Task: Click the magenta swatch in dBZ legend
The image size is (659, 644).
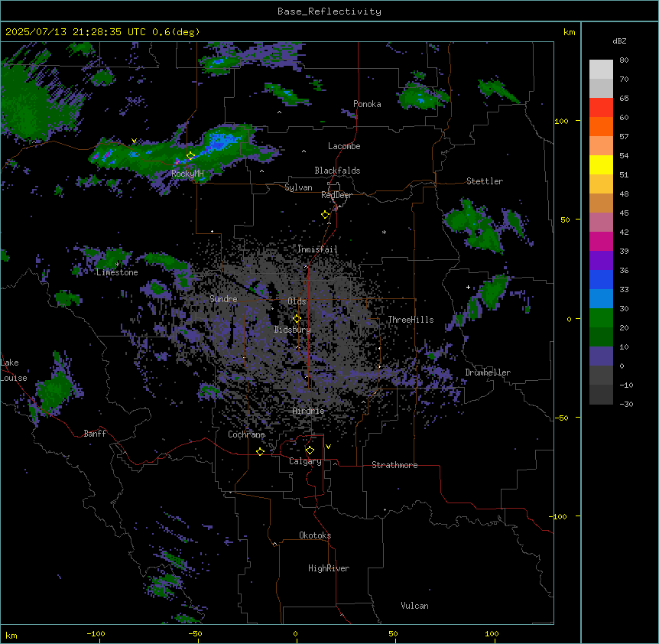Action: (601, 241)
